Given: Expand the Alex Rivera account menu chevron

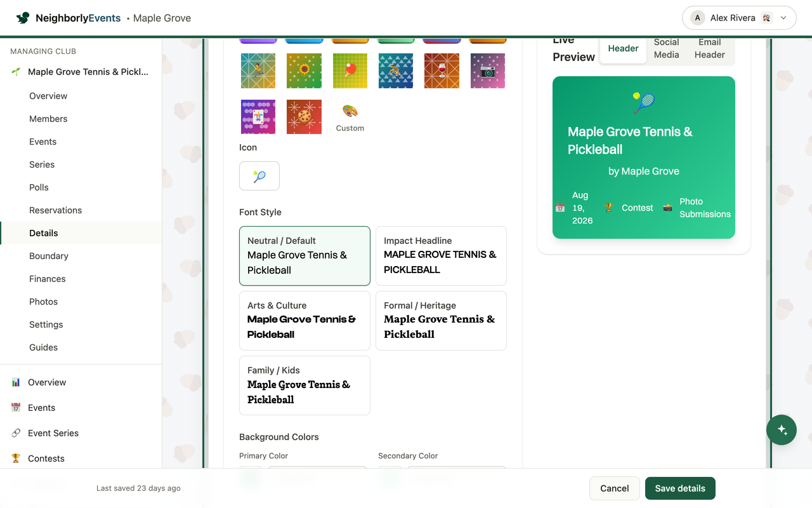Looking at the screenshot, I should (783, 18).
